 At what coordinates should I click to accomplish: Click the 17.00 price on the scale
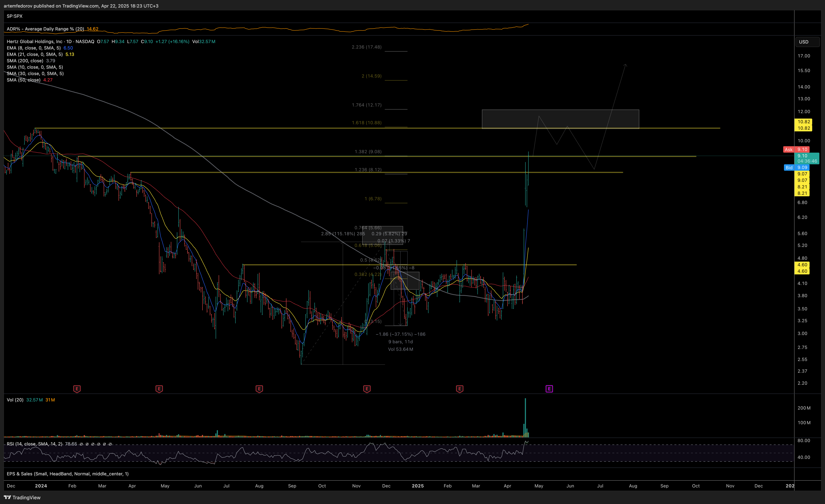tap(804, 56)
